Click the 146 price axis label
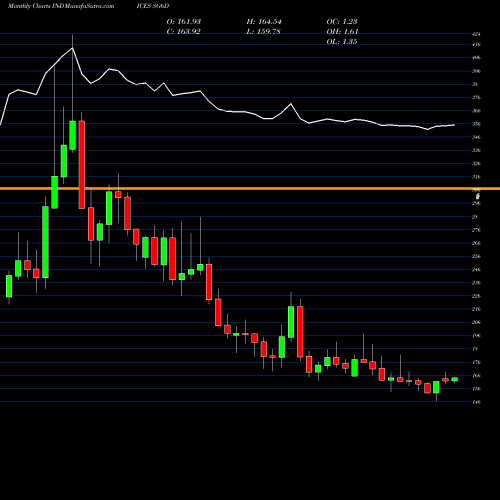The width and height of the screenshot is (500, 500). pos(477,402)
